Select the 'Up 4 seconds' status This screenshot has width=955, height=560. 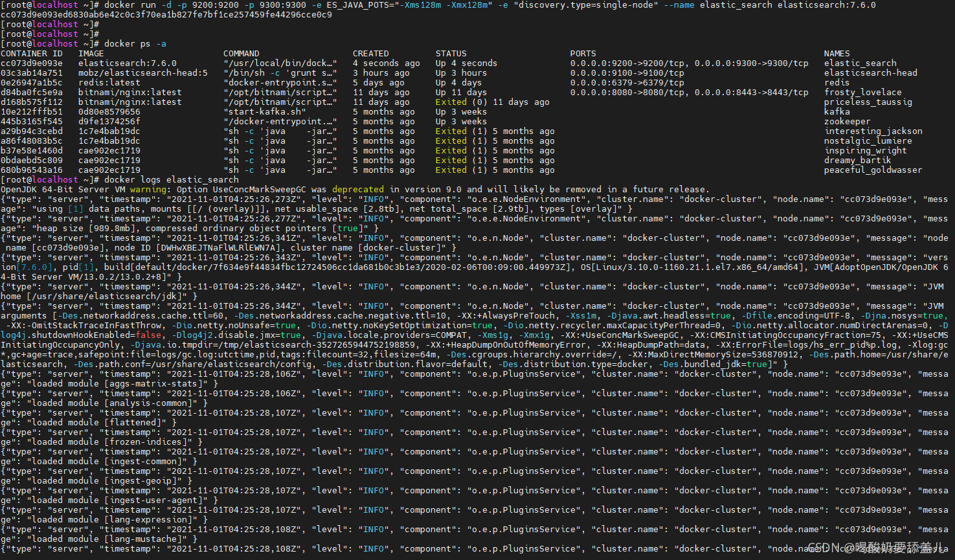pyautogui.click(x=467, y=63)
